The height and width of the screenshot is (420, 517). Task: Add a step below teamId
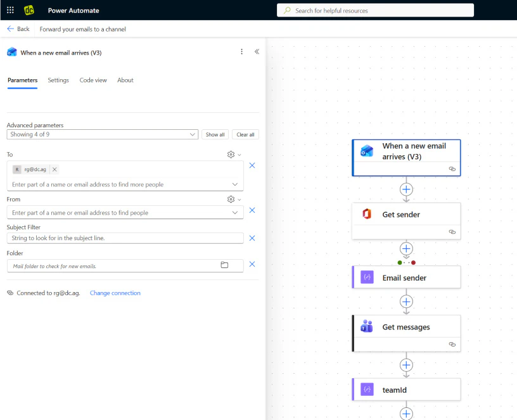[x=406, y=414]
